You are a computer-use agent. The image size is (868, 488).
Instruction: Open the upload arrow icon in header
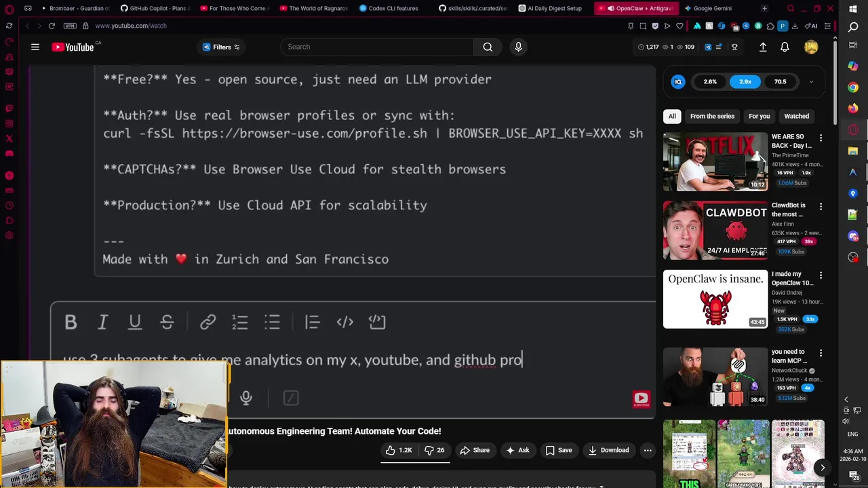763,47
